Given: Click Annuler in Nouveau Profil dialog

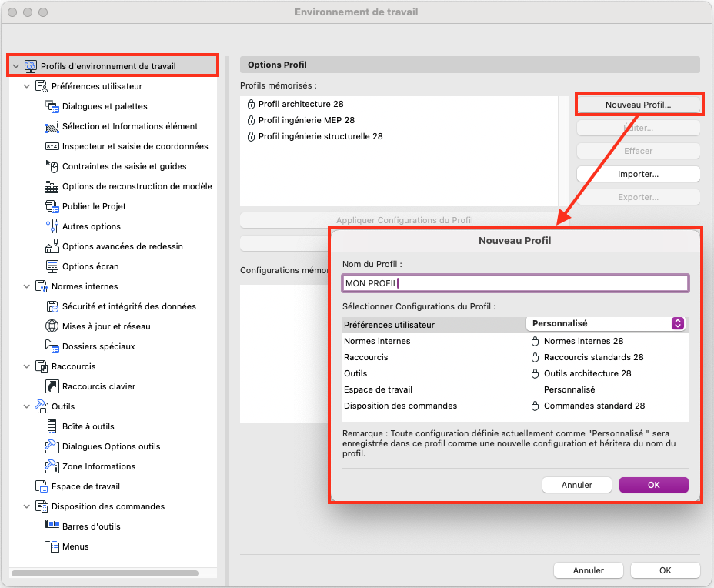Looking at the screenshot, I should pos(576,485).
